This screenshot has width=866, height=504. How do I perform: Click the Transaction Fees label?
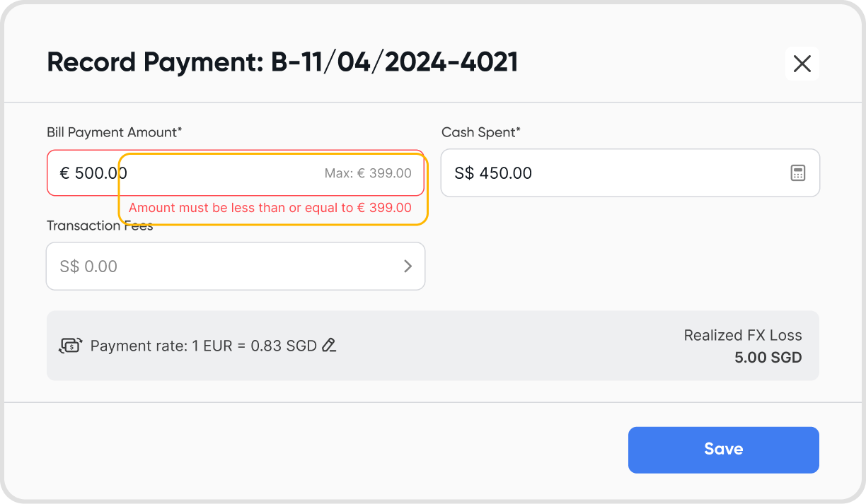coord(99,226)
